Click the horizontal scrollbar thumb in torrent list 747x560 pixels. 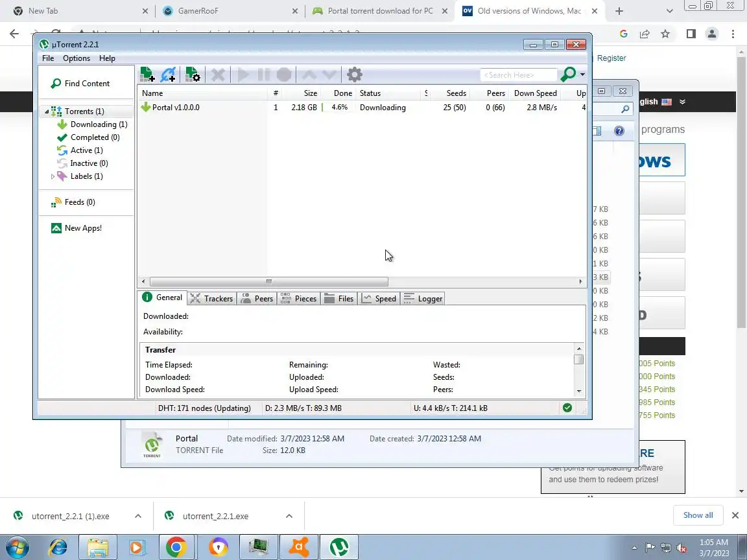click(268, 281)
